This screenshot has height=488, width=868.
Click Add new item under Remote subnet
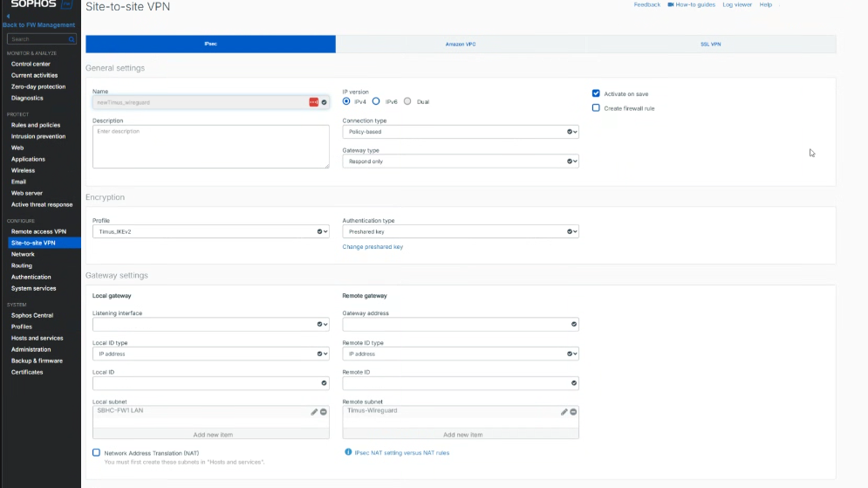click(462, 434)
